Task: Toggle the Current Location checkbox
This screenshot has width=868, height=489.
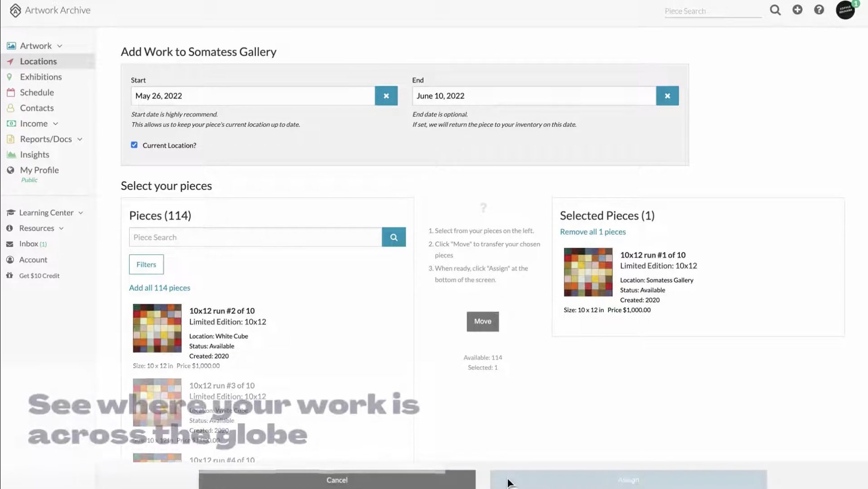Action: pos(134,145)
